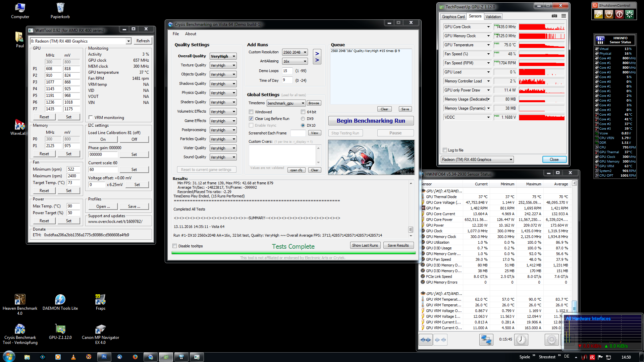Enable VRM monitoring checkbox in WattTool

pyautogui.click(x=91, y=117)
